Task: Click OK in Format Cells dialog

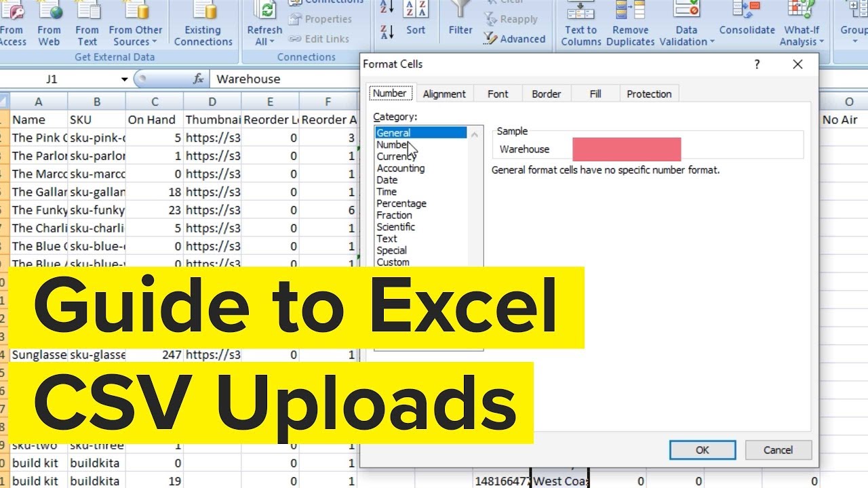Action: [703, 450]
